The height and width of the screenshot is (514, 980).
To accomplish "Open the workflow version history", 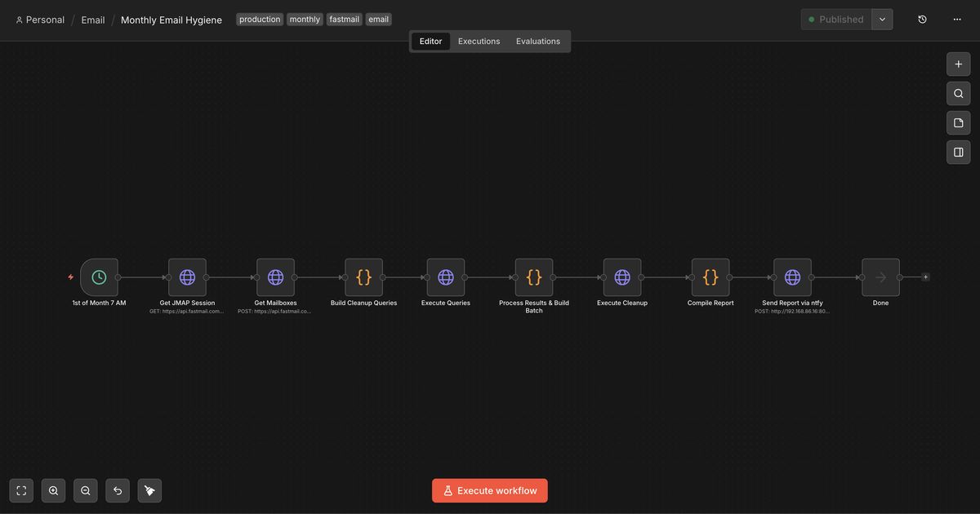I will [x=922, y=18].
